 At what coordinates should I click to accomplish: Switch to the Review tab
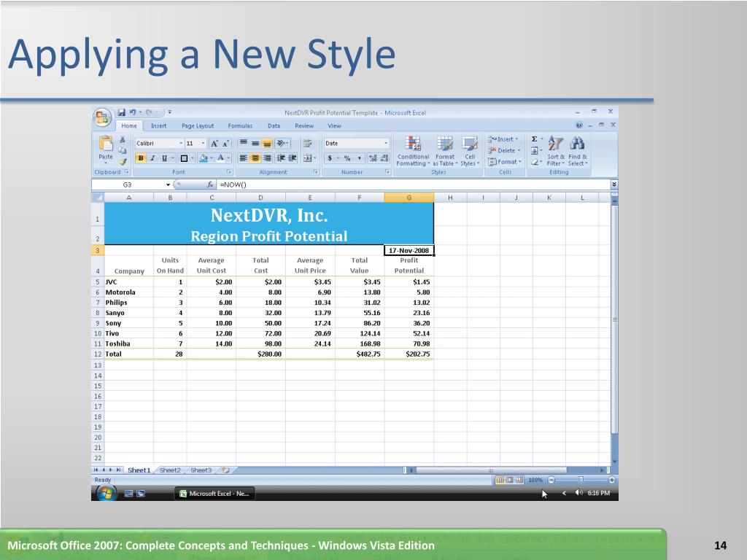click(x=304, y=125)
